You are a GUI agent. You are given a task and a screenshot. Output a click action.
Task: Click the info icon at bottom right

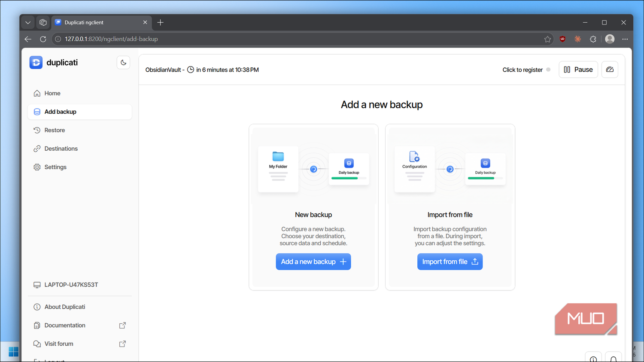click(x=593, y=359)
